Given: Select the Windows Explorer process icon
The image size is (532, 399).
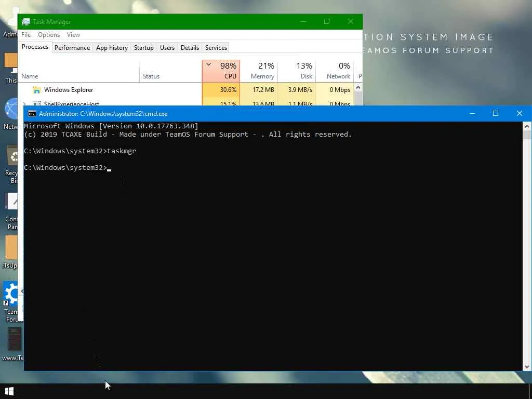Looking at the screenshot, I should [37, 90].
